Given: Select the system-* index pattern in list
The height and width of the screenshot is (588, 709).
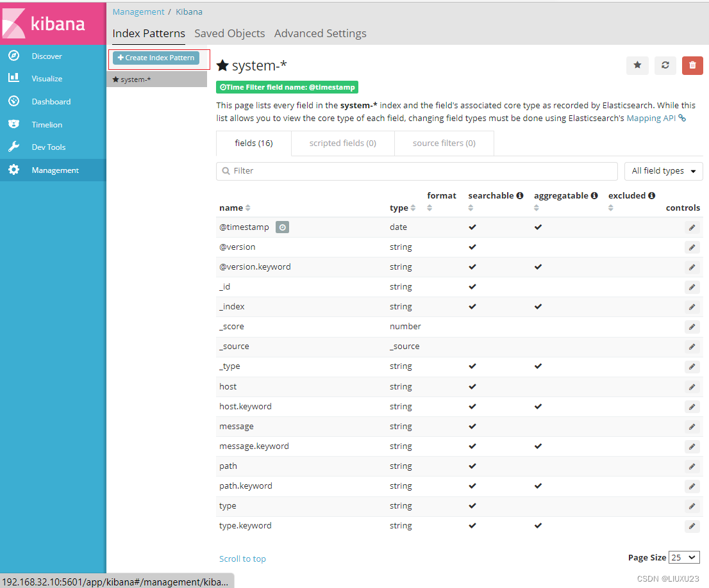Looking at the screenshot, I should click(x=157, y=79).
